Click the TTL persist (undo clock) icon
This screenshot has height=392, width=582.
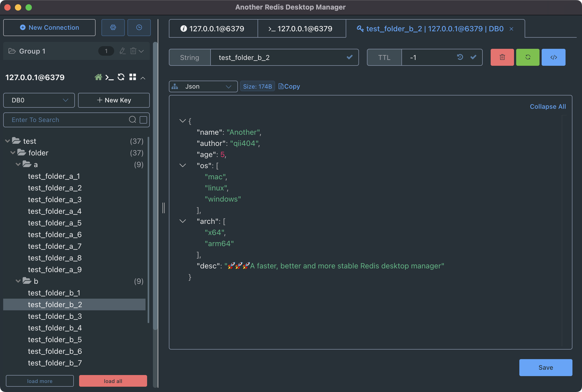tap(460, 57)
